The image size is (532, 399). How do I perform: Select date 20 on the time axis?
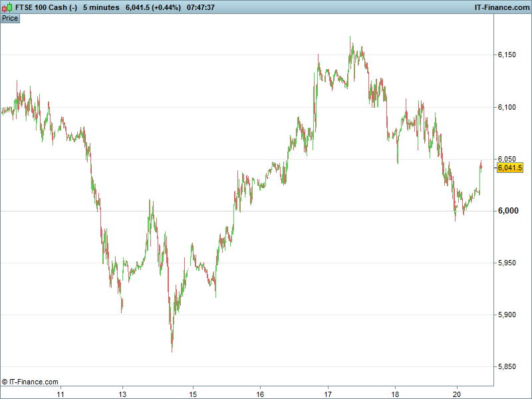pyautogui.click(x=458, y=393)
